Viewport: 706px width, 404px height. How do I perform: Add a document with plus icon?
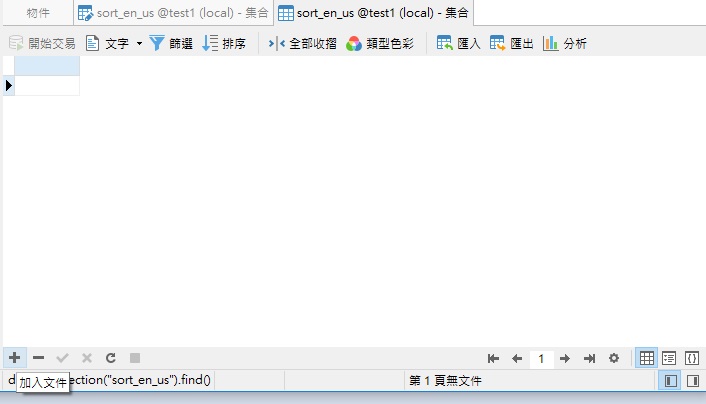(x=14, y=357)
